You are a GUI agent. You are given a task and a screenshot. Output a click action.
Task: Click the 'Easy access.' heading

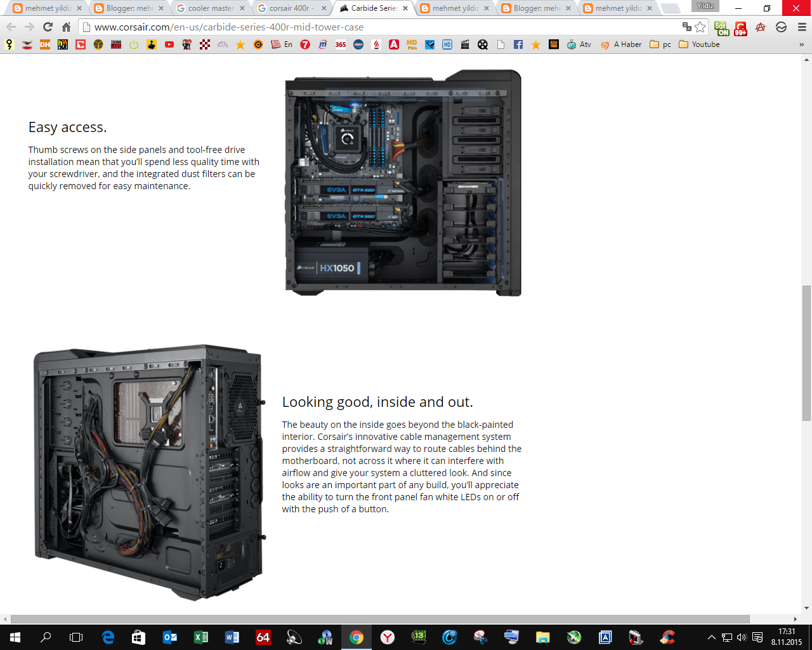click(x=67, y=127)
